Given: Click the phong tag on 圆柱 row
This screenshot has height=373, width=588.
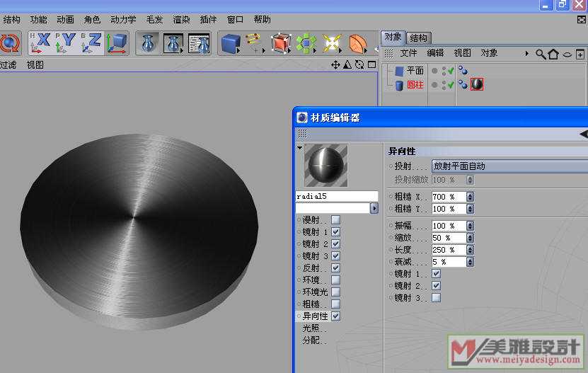Looking at the screenshot, I should (x=463, y=85).
